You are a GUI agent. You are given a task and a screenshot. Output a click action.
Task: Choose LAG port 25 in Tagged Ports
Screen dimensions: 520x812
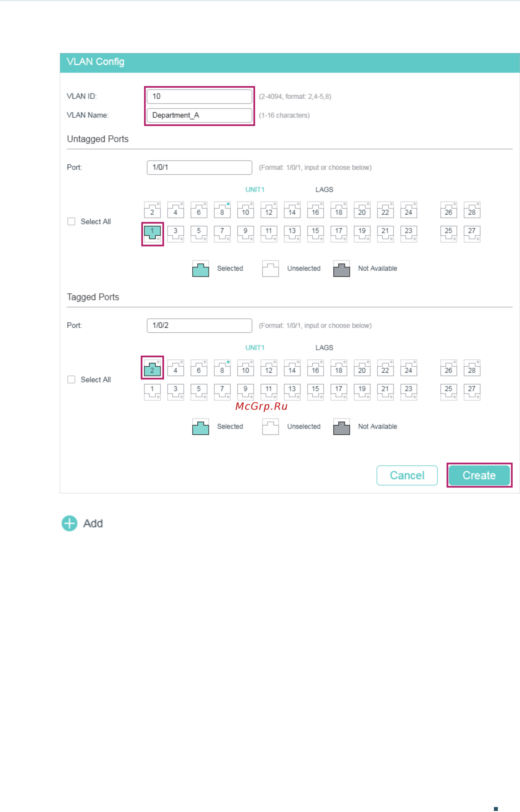(448, 392)
